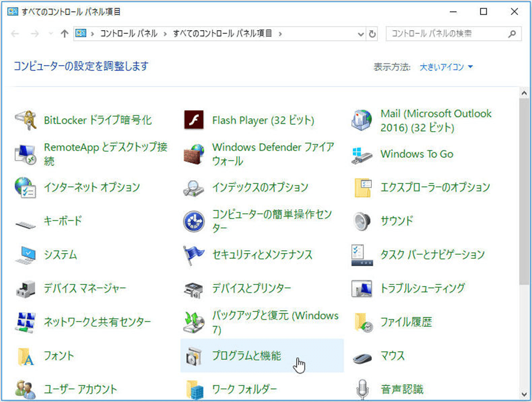Click the vertical scrollbar thumb
Image resolution: width=532 pixels, height=402 pixels.
(x=524, y=192)
